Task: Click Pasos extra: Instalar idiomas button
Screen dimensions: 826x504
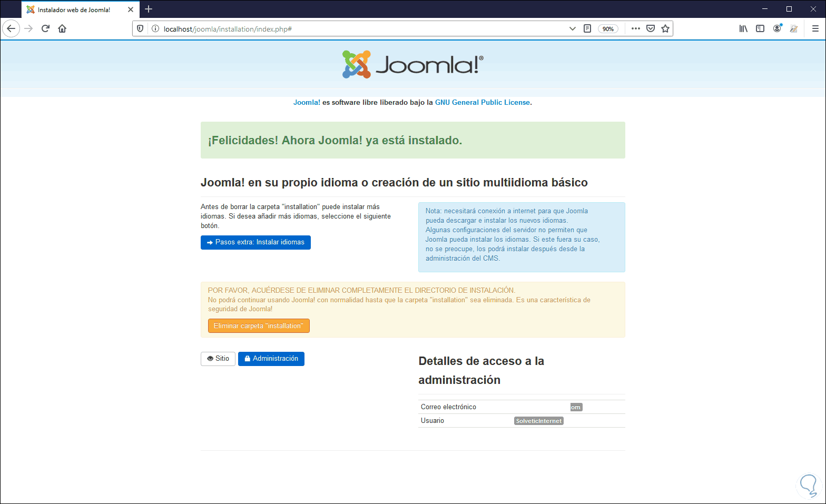Action: point(255,242)
